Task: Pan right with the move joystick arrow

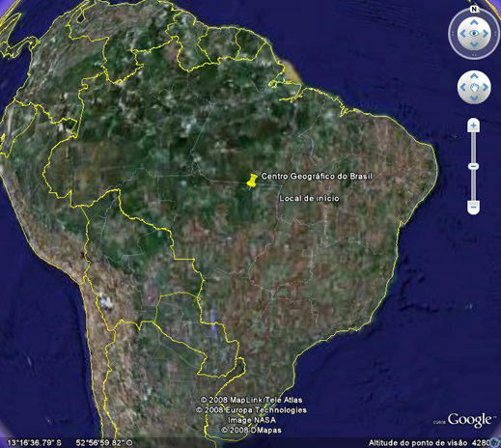Action: click(x=486, y=87)
